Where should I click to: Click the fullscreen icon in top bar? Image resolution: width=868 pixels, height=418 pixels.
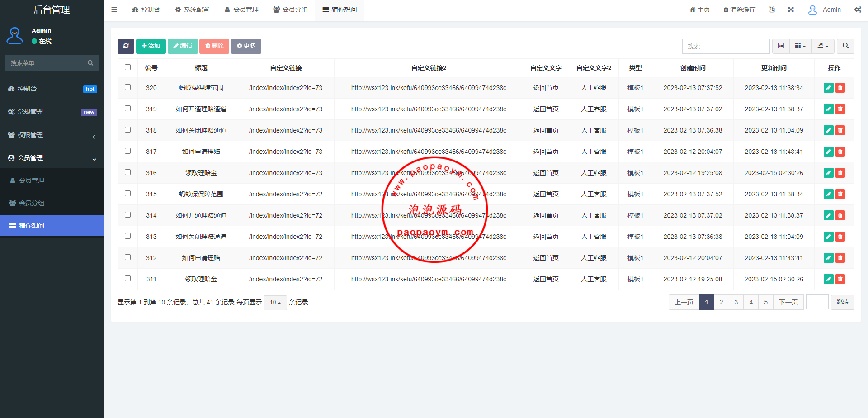tap(791, 9)
